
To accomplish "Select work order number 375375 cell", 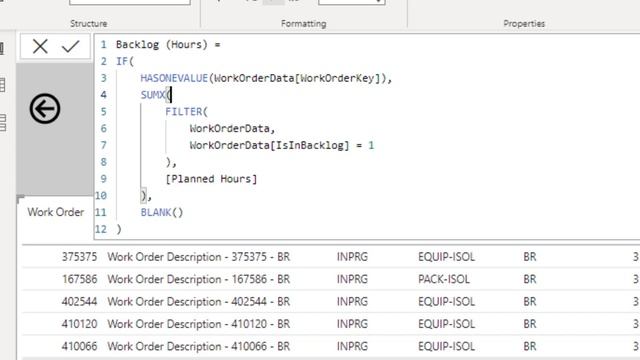I will click(80, 257).
